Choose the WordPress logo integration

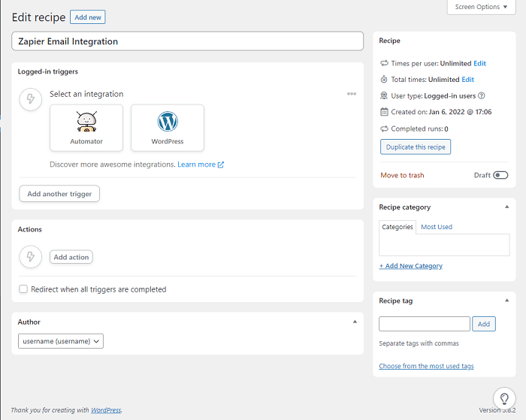point(168,122)
